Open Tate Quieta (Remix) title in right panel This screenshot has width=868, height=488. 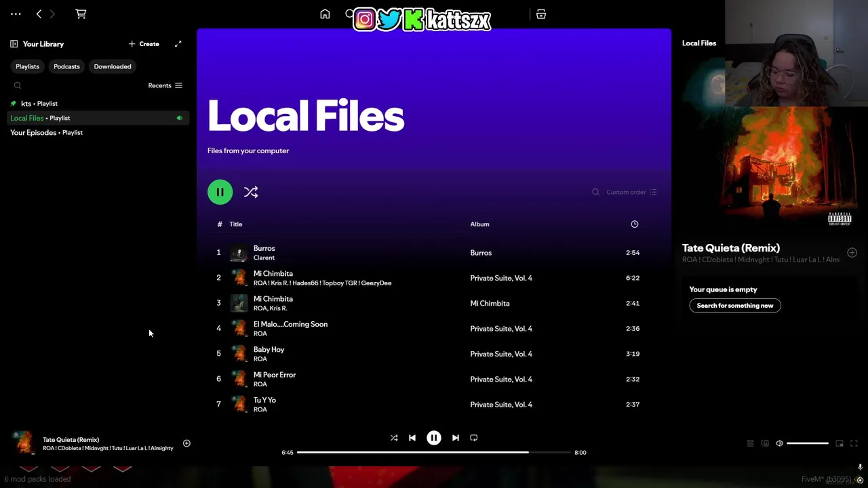pyautogui.click(x=731, y=248)
